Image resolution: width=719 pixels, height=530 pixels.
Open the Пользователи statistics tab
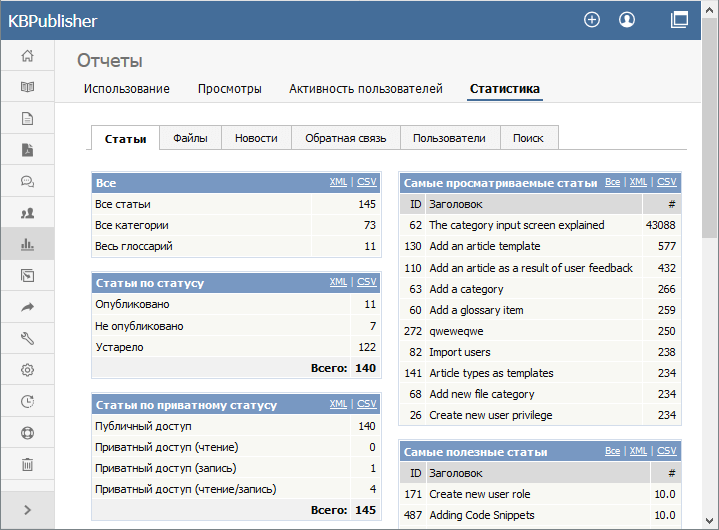449,138
